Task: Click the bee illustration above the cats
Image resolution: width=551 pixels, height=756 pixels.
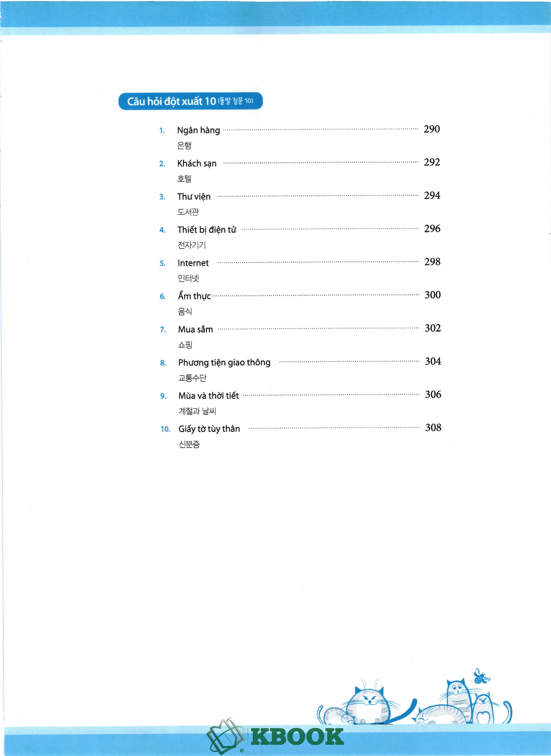Action: click(x=481, y=677)
